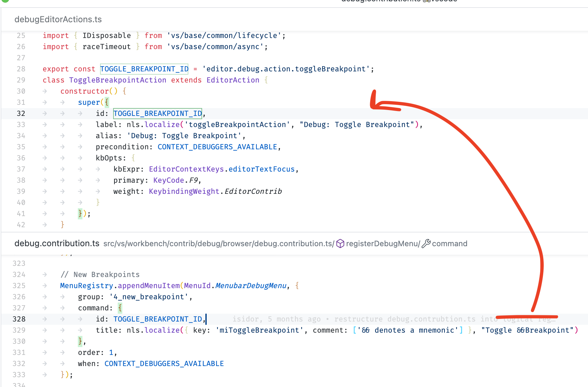588x387 pixels.
Task: Select TOGGLE_BREAKPOINT_ID definition on line 28
Action: 144,69
